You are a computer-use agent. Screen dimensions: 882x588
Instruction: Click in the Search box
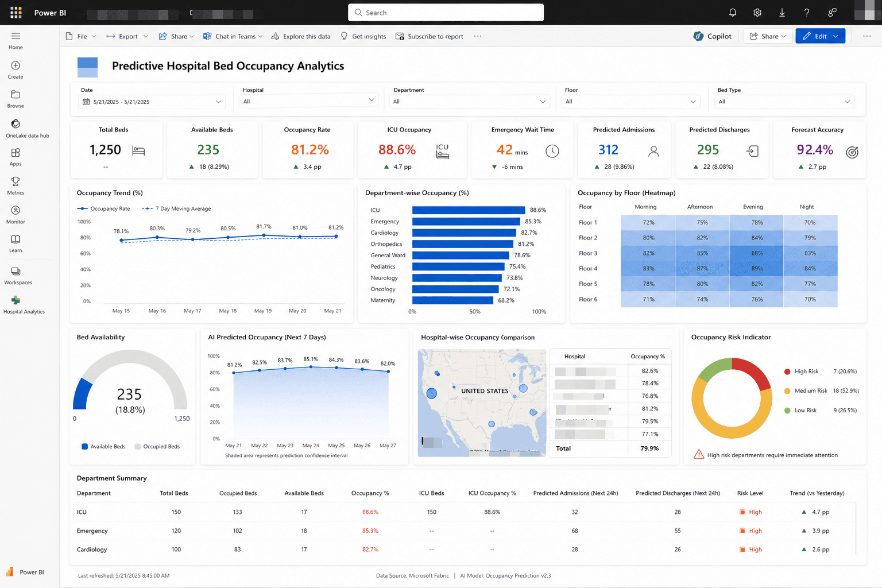[446, 13]
